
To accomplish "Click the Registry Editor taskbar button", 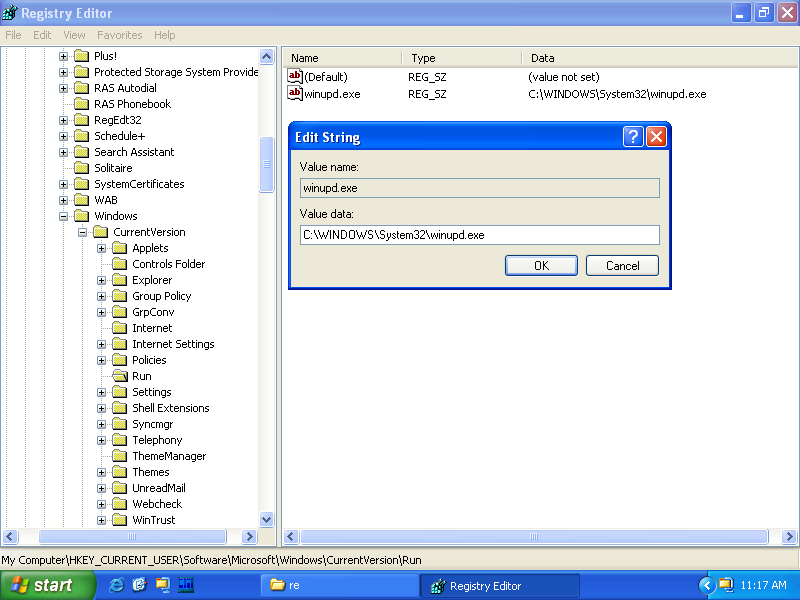I will tap(499, 586).
